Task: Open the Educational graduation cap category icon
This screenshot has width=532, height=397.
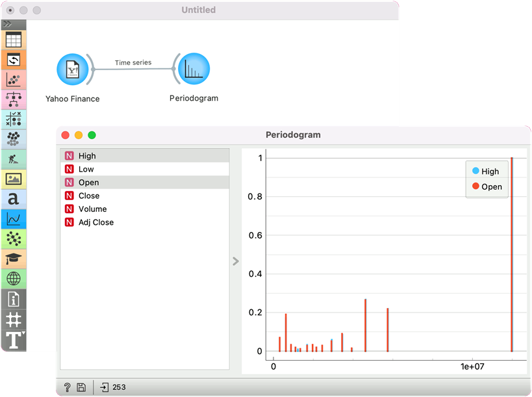Action: 14,259
